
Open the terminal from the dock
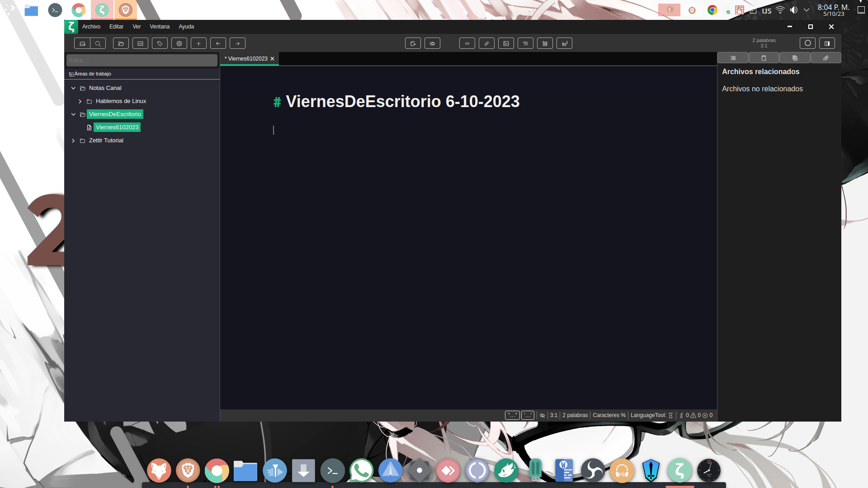(332, 471)
